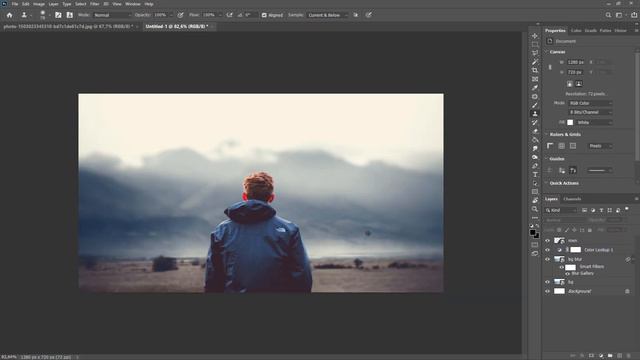Click the Home icon in options bar
640x360 pixels.
(x=9, y=15)
